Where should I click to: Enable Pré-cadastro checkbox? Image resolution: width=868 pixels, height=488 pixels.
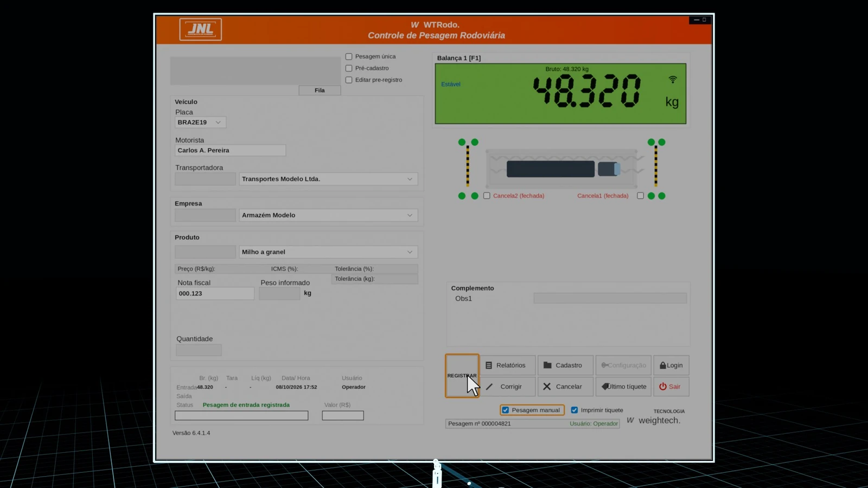coord(349,68)
